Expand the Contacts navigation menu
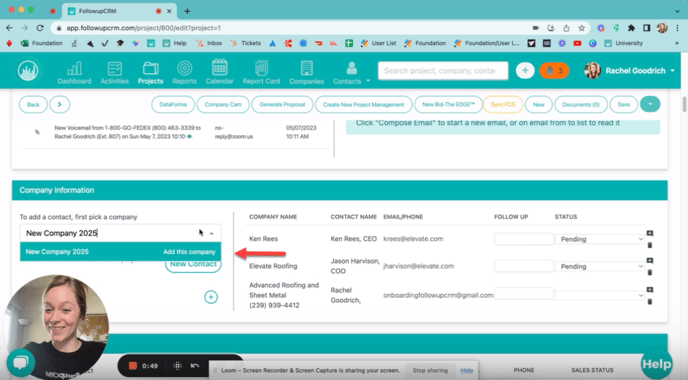Screen dimensions: 688x380 (x=351, y=73)
